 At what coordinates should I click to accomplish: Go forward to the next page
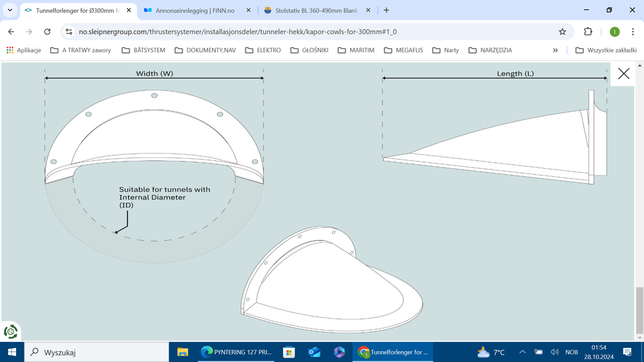(29, 32)
